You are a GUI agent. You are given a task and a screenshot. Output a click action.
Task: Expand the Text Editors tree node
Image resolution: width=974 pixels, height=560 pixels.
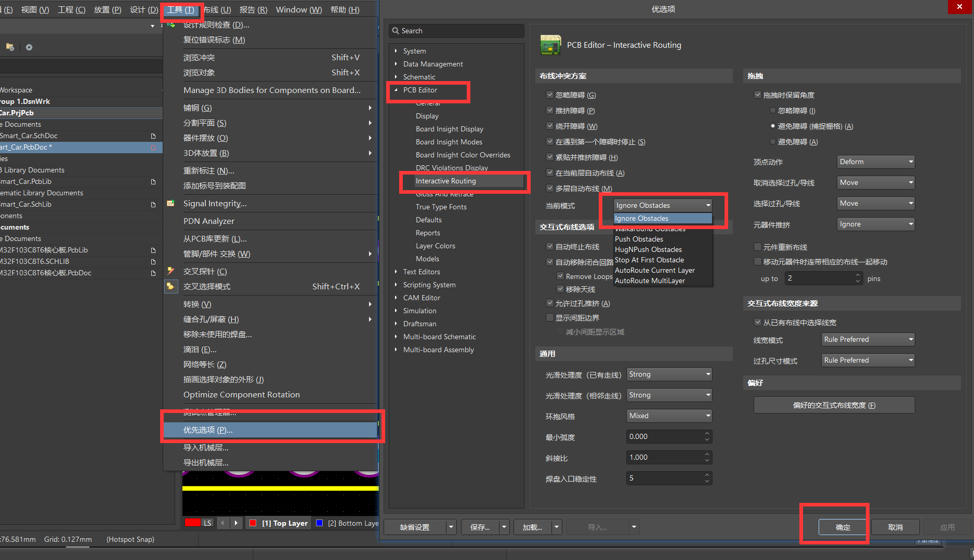coord(396,272)
